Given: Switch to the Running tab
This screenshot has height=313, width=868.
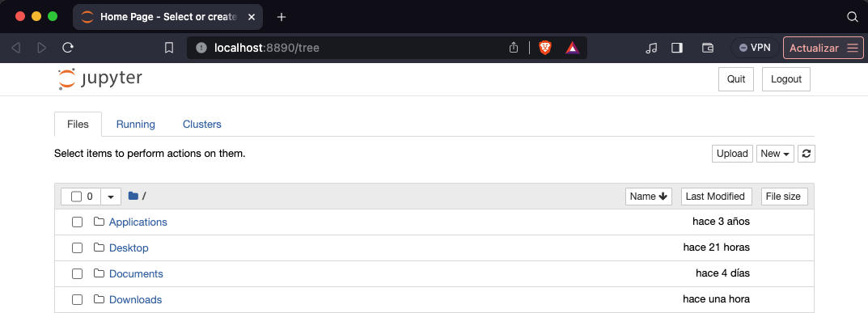Looking at the screenshot, I should [136, 125].
